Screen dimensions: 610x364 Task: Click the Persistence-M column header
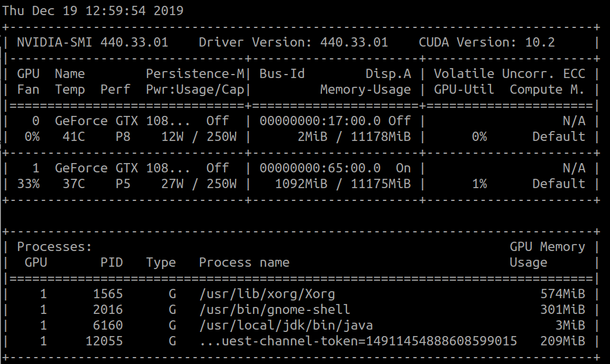195,73
